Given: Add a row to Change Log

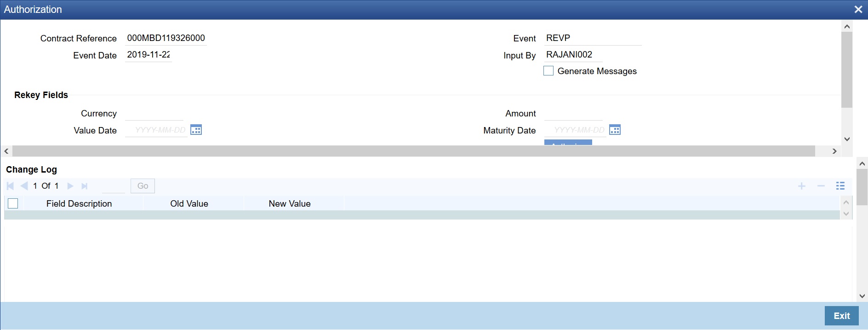Looking at the screenshot, I should [802, 186].
